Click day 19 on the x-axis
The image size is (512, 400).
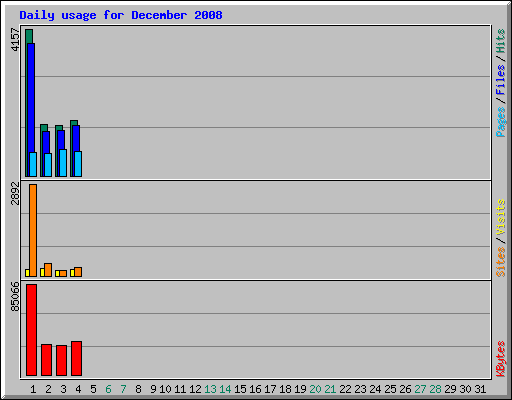[x=300, y=389]
